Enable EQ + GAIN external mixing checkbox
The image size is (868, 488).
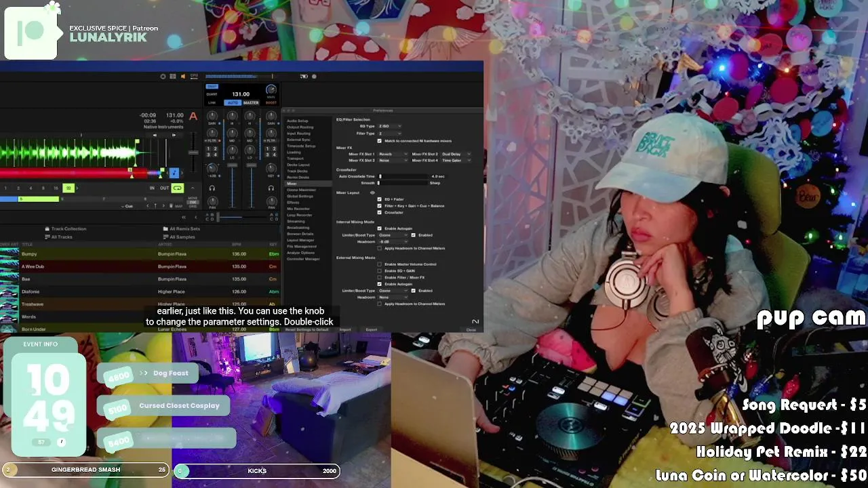click(x=379, y=271)
